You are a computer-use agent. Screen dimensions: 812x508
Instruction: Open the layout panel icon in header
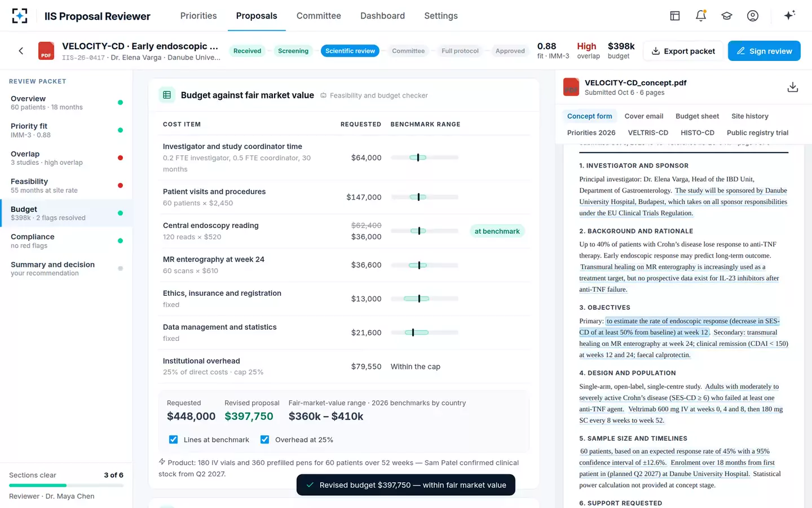675,16
